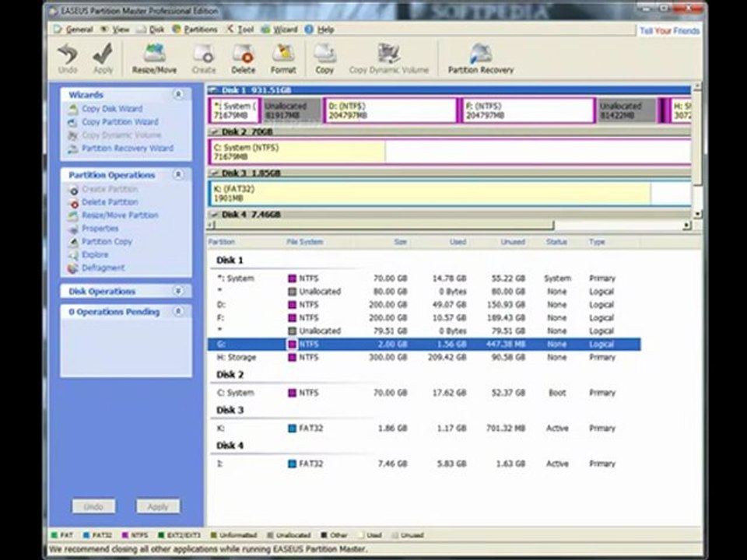This screenshot has height=560, width=747.
Task: Click the Tell Your Friends link
Action: point(669,31)
